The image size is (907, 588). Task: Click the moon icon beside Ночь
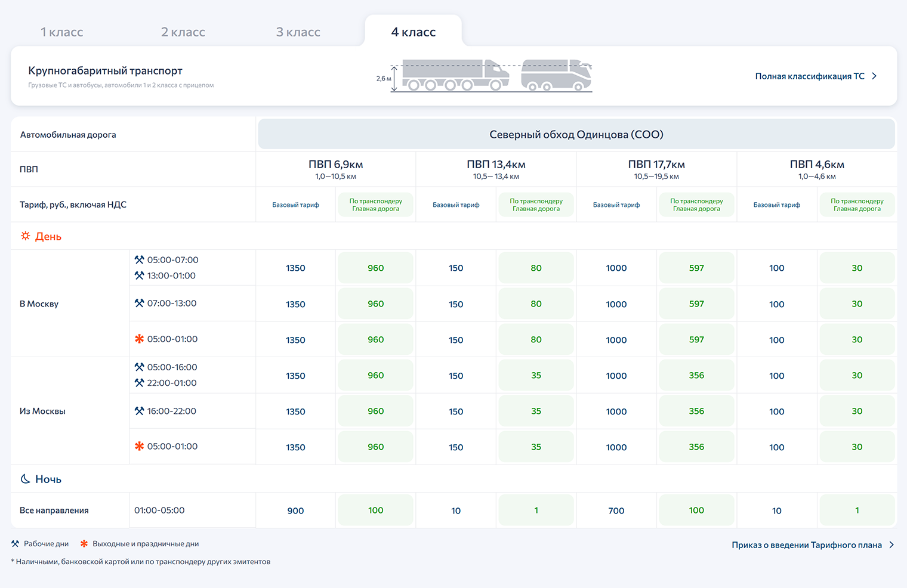[25, 479]
